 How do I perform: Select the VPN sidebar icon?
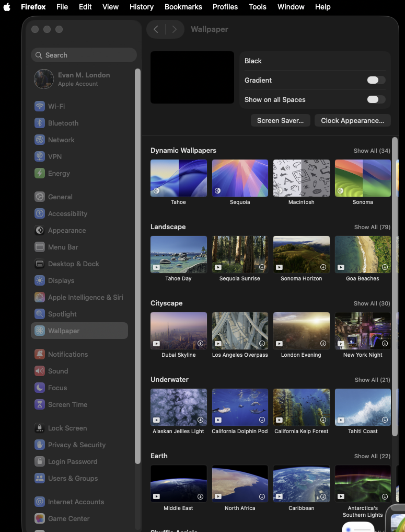pos(40,156)
